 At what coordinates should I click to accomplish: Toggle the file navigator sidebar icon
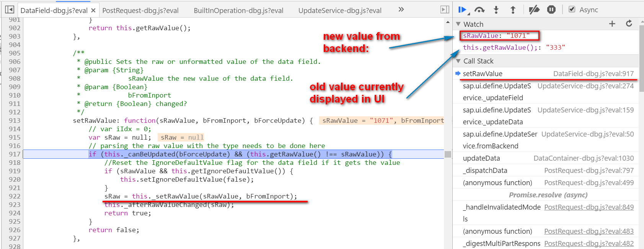10,10
